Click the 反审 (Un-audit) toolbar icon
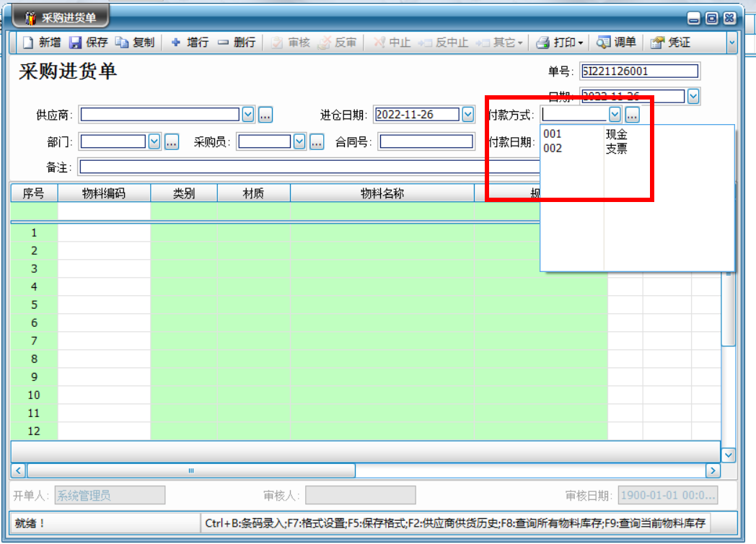The height and width of the screenshot is (544, 756). [x=324, y=43]
